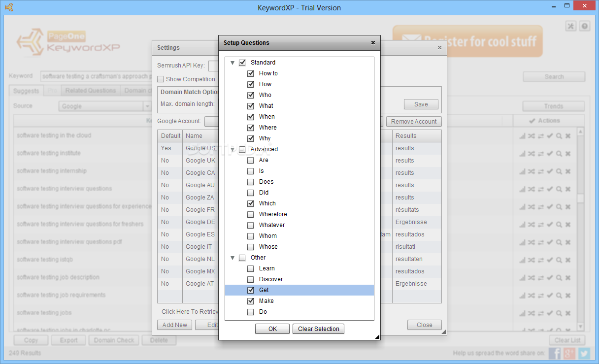The image size is (599, 364).
Task: Click the Trends button in main window
Action: pos(554,106)
